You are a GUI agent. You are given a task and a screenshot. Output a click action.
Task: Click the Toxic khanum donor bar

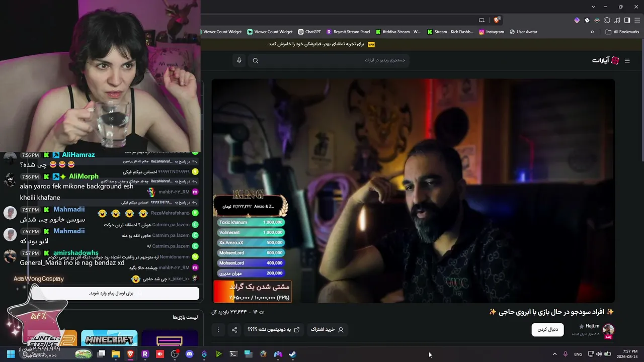(251, 222)
